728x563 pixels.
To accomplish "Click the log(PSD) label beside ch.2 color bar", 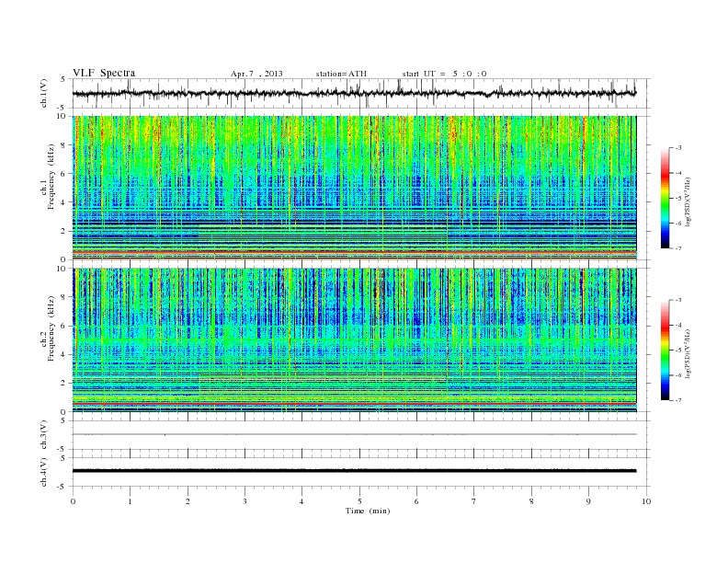I will [689, 353].
